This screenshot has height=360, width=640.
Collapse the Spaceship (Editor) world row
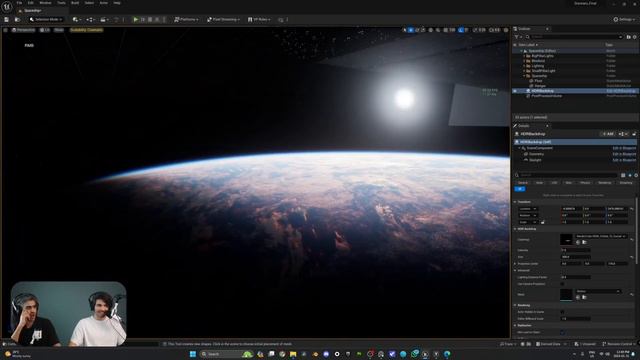521,51
